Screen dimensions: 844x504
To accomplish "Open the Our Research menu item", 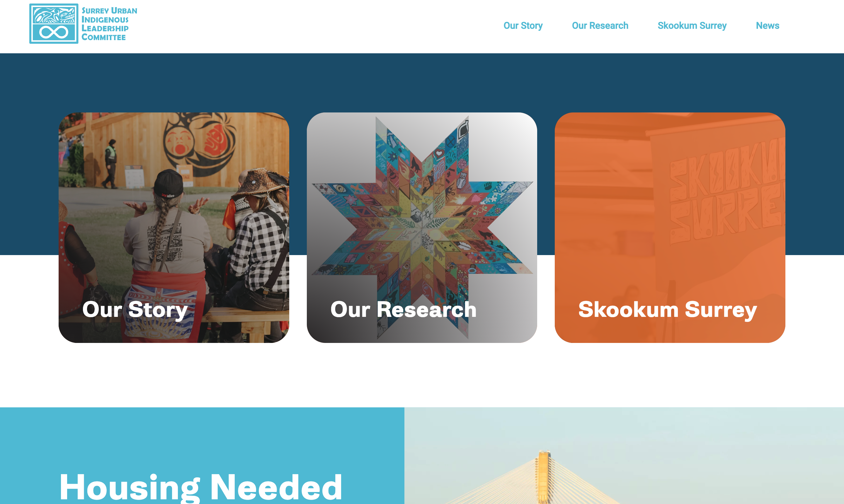I will (x=600, y=25).
